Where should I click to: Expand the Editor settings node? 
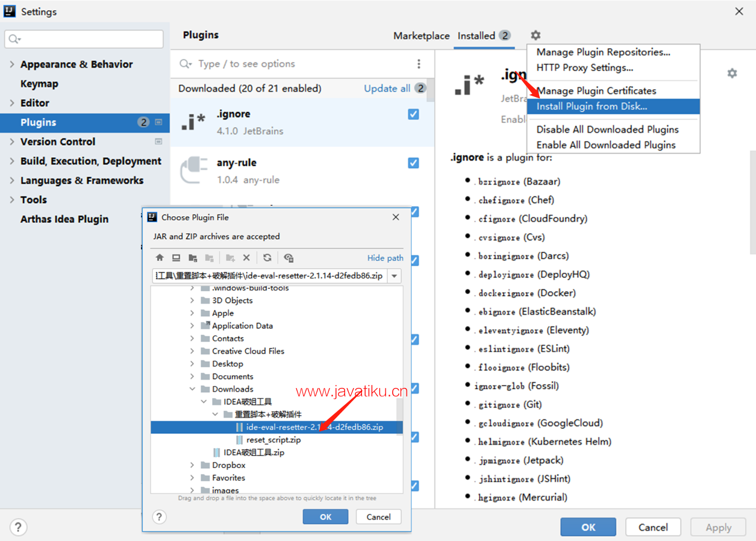pyautogui.click(x=11, y=103)
